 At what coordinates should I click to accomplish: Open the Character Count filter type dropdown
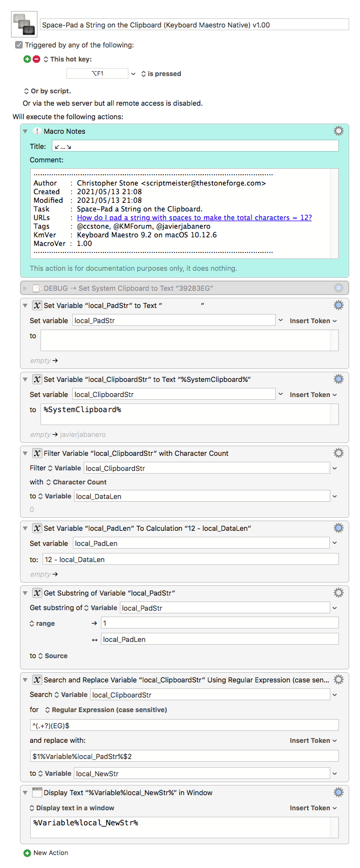coord(76,482)
